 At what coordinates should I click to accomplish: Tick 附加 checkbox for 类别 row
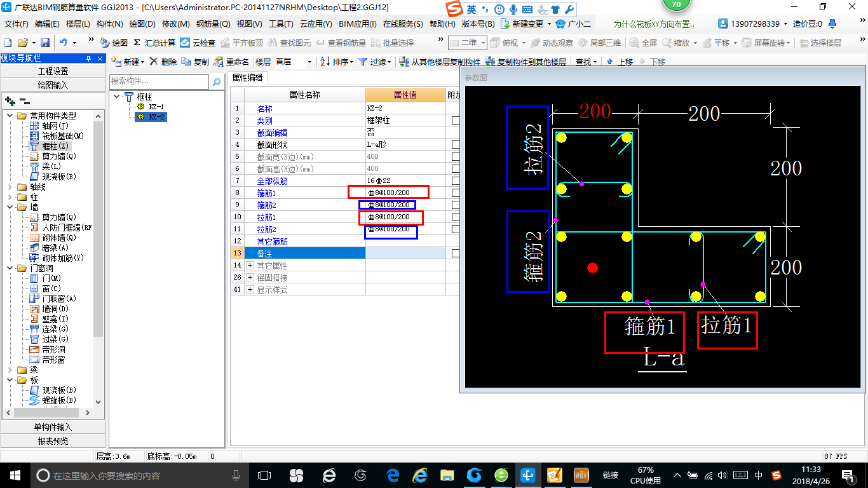tap(456, 120)
